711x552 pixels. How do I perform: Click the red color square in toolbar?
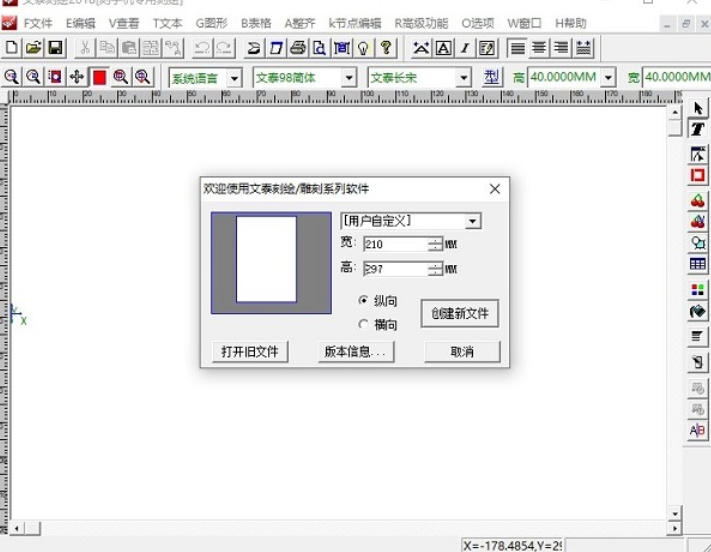pyautogui.click(x=99, y=77)
